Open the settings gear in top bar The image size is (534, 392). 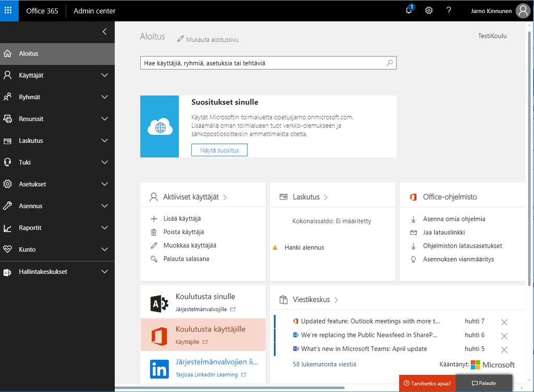pyautogui.click(x=429, y=10)
